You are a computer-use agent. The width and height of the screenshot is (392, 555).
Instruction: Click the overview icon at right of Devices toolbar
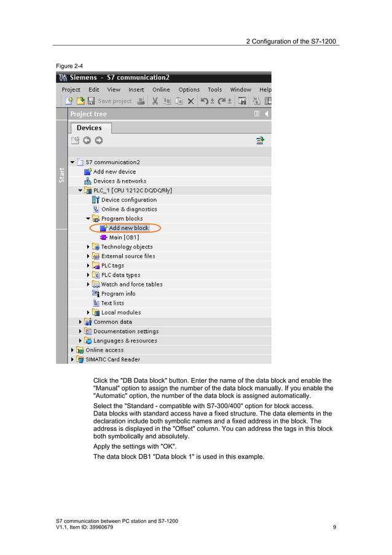tap(260, 141)
